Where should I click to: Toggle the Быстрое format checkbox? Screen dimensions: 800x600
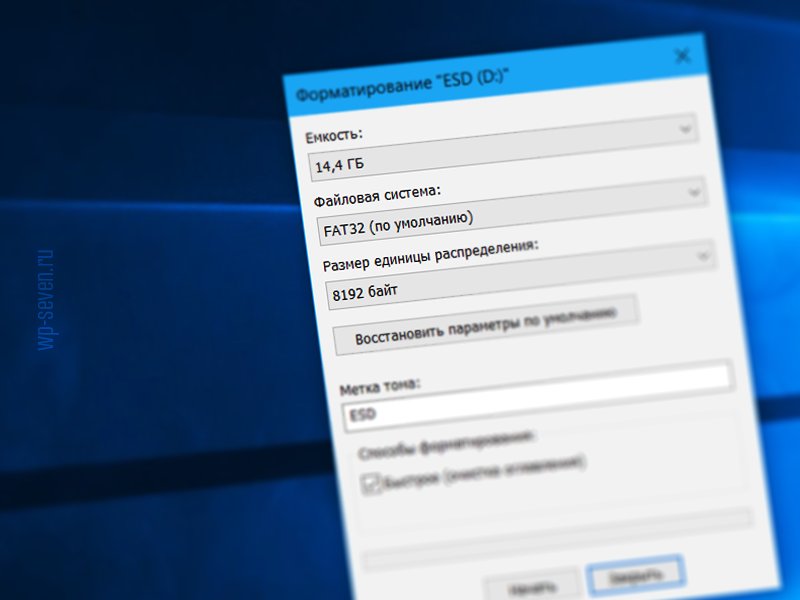[371, 483]
